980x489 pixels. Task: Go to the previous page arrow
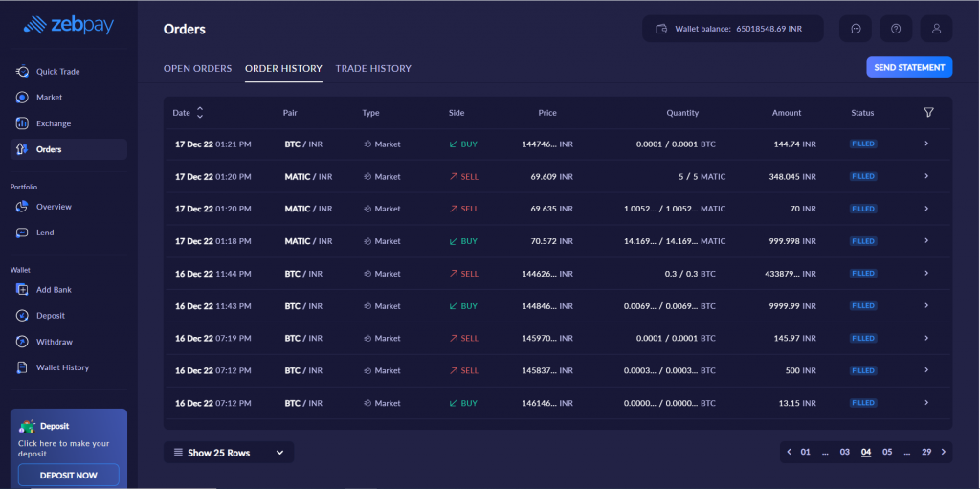point(789,452)
